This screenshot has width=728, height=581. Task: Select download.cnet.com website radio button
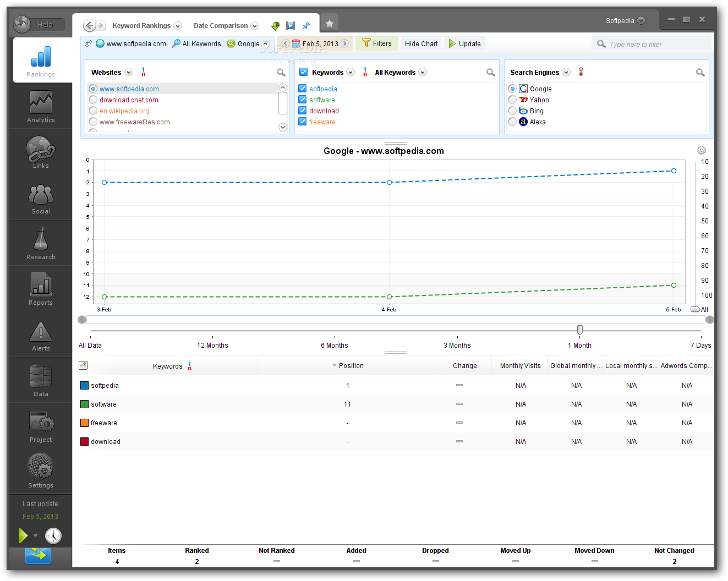(x=93, y=100)
